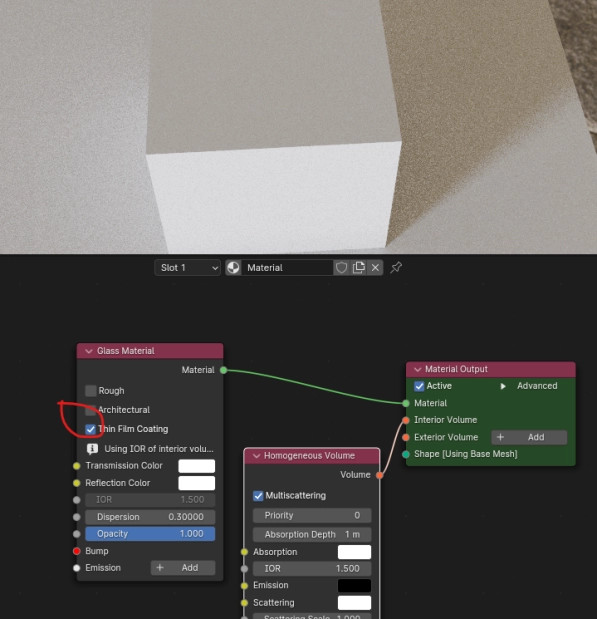The image size is (597, 619).
Task: Click the Homogeneous Volume IOR 1.500 field
Action: click(x=312, y=568)
